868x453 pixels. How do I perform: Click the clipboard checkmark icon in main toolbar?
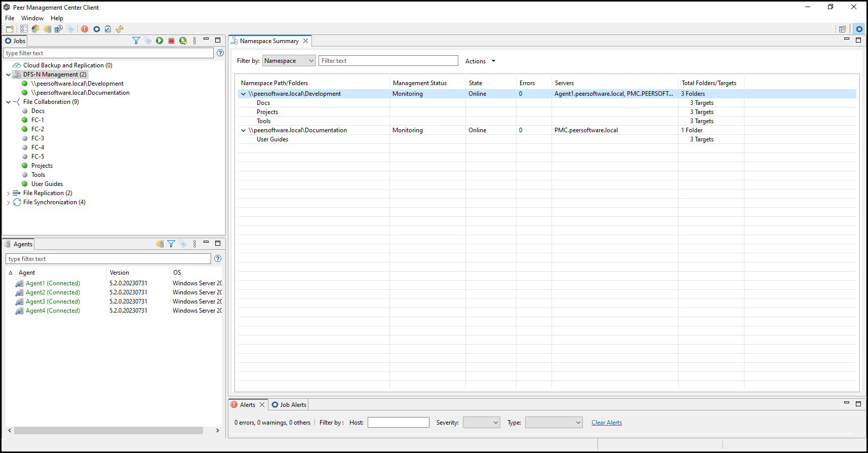(x=108, y=29)
